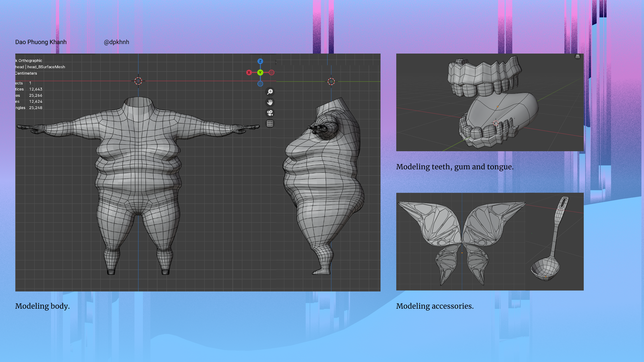The width and height of the screenshot is (644, 362).
Task: Click the negative Z axis gizmo circle
Action: point(260,84)
